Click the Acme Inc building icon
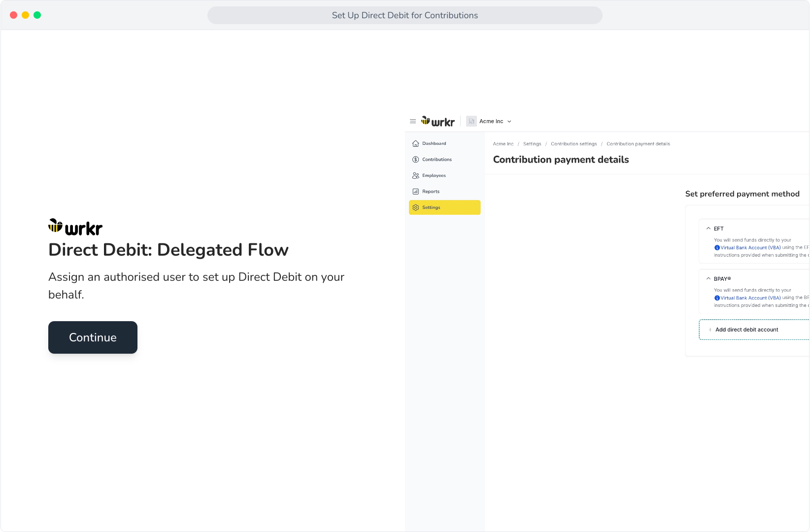This screenshot has width=810, height=532. click(x=472, y=121)
